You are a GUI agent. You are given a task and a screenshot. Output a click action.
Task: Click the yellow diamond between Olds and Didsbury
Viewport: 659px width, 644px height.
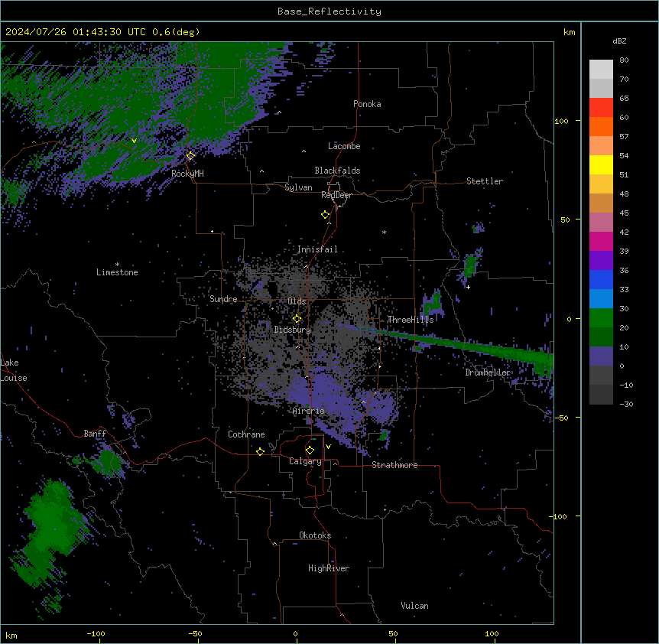point(297,319)
